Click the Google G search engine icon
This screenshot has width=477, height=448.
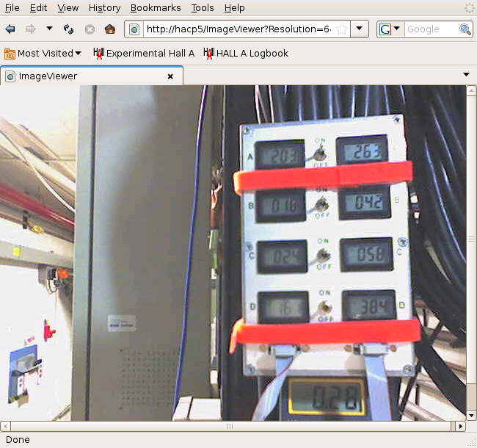coord(385,29)
